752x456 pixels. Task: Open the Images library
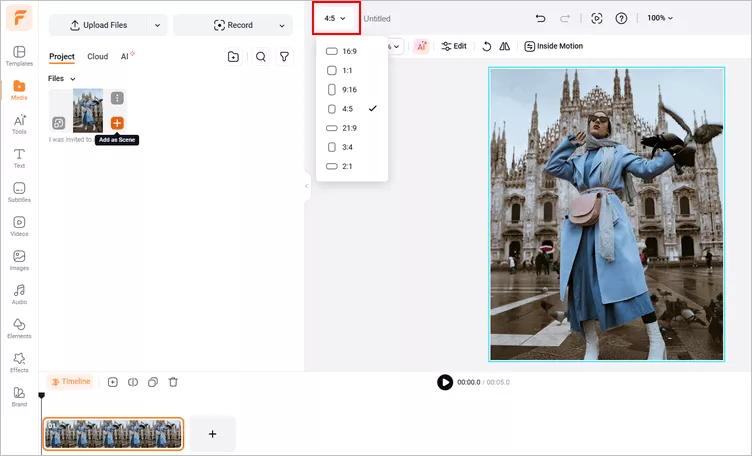coord(19,260)
